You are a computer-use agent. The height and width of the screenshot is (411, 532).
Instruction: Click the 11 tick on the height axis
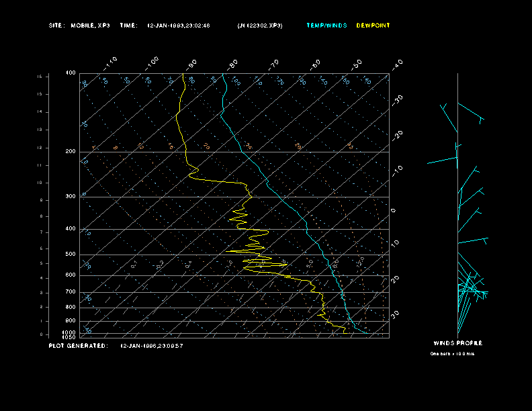pyautogui.click(x=40, y=165)
